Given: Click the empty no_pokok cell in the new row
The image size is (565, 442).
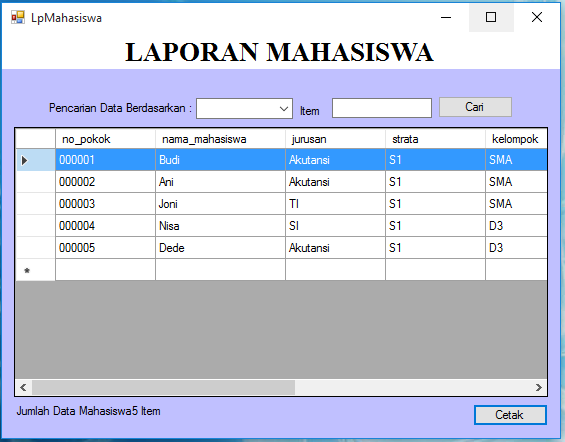Looking at the screenshot, I should pos(105,269).
